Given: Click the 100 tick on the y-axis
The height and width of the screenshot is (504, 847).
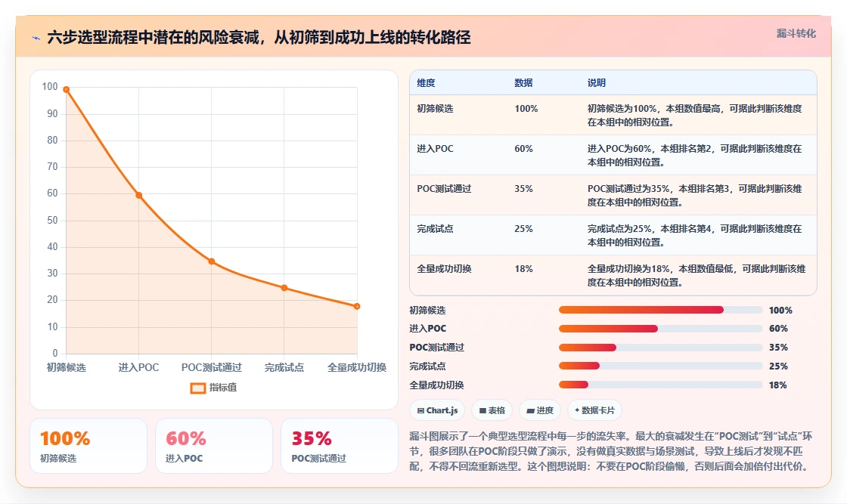Looking at the screenshot, I should (50, 86).
